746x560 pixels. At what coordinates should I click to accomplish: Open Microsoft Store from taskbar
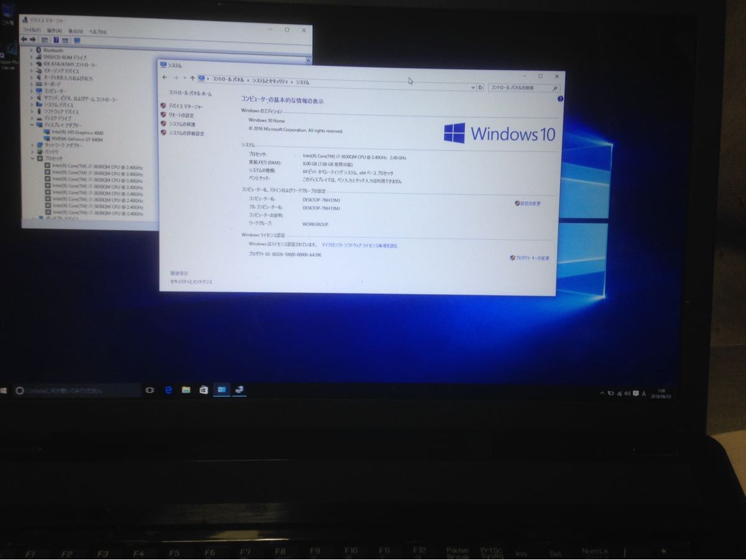tap(203, 390)
